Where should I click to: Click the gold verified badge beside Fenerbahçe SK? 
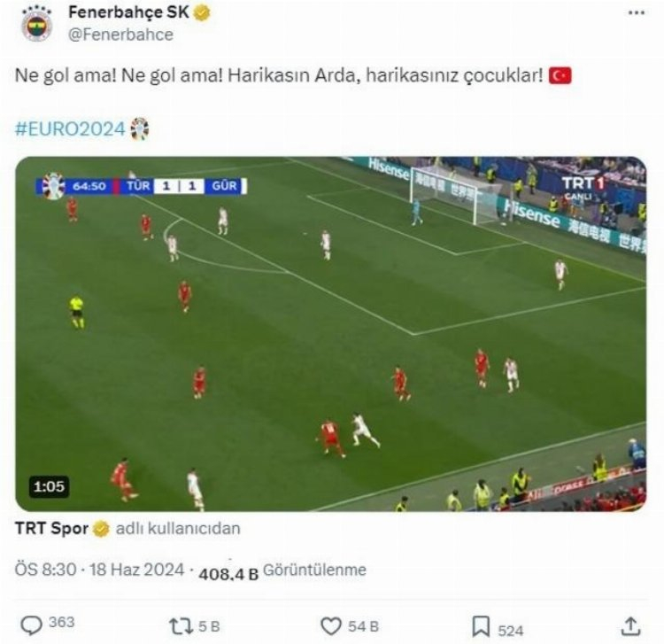tap(202, 13)
